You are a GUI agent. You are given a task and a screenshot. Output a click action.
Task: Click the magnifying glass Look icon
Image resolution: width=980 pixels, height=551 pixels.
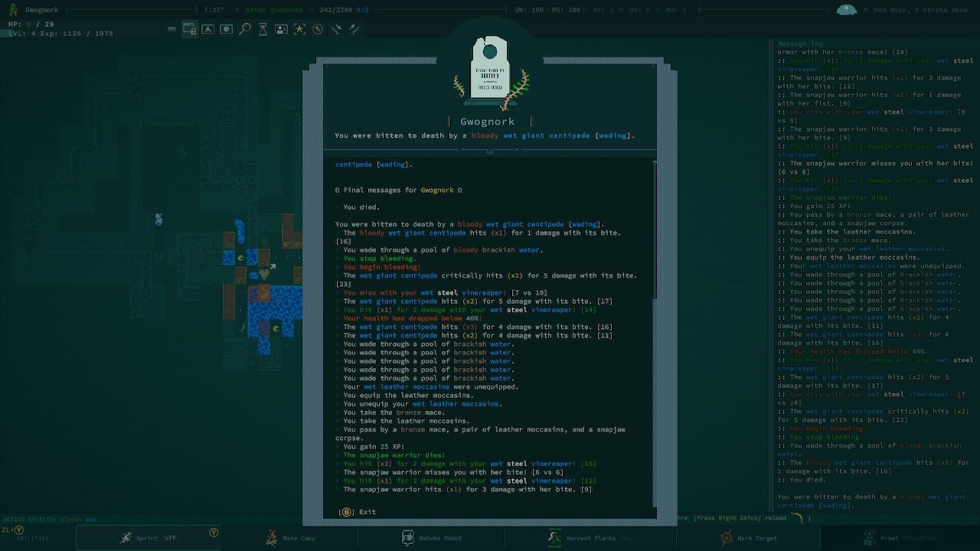click(245, 29)
